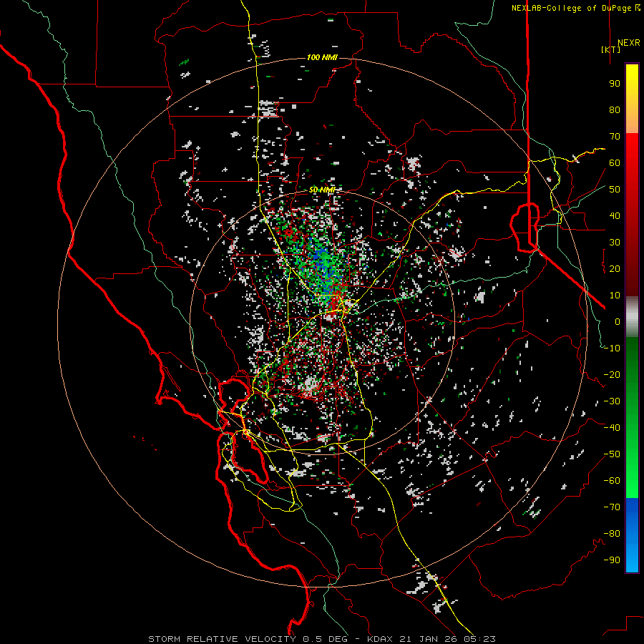Click the 100 NMI range ring label

(322, 57)
